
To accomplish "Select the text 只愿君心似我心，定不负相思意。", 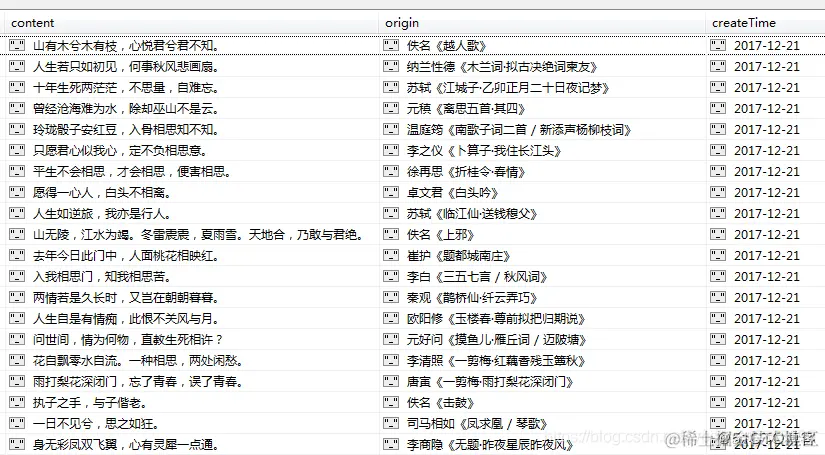I will pos(120,151).
